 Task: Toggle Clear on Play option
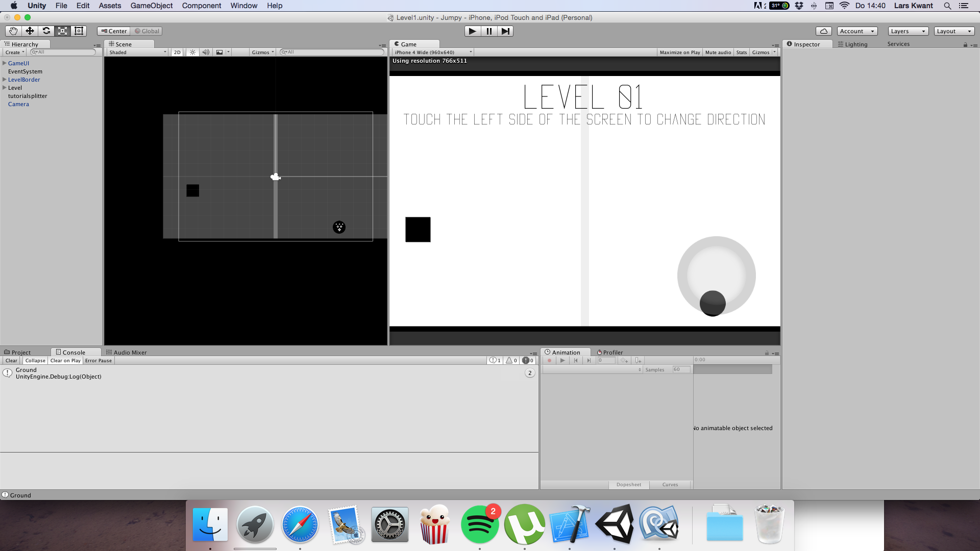(x=65, y=360)
